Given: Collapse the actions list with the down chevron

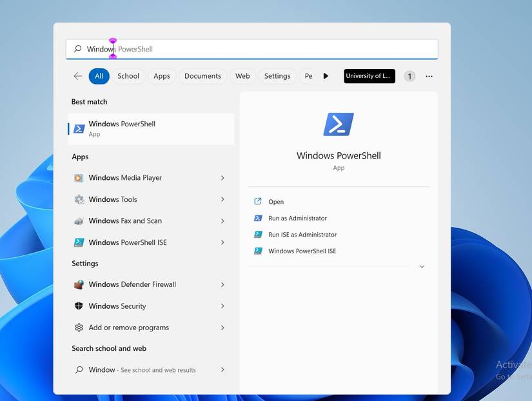Looking at the screenshot, I should [x=422, y=266].
